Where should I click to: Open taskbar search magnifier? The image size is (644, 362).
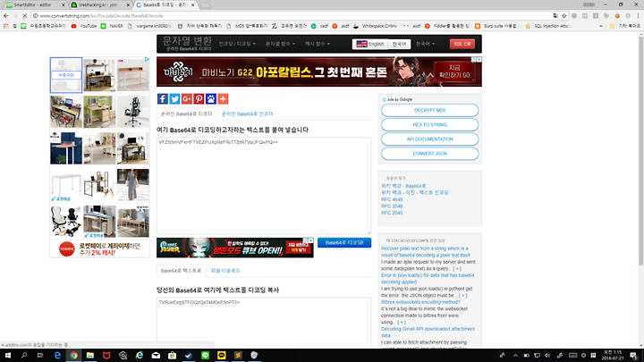24,356
